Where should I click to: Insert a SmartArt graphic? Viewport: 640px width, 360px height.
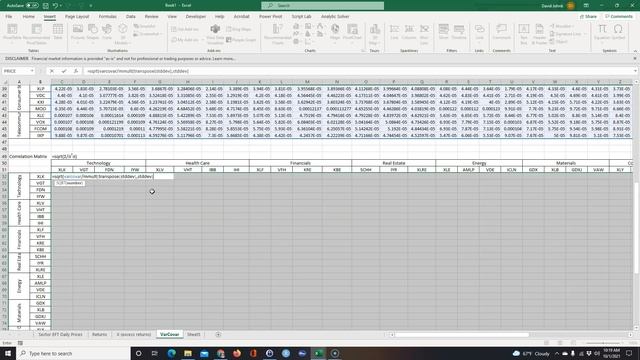coord(145,27)
